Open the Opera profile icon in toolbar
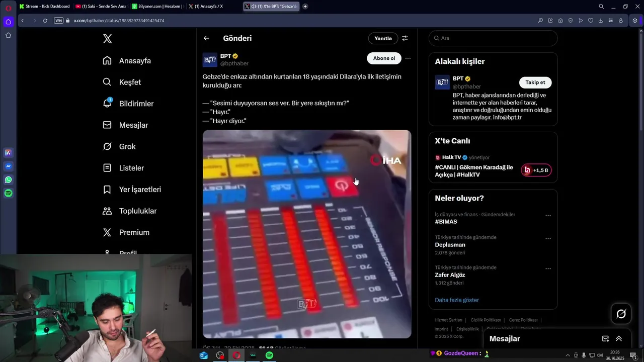644x362 pixels. point(621,21)
